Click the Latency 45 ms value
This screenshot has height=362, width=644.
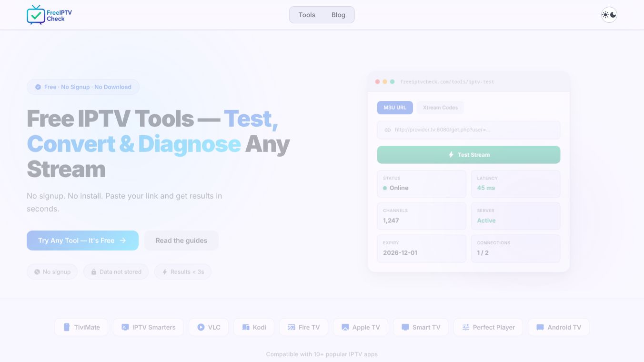click(x=486, y=188)
